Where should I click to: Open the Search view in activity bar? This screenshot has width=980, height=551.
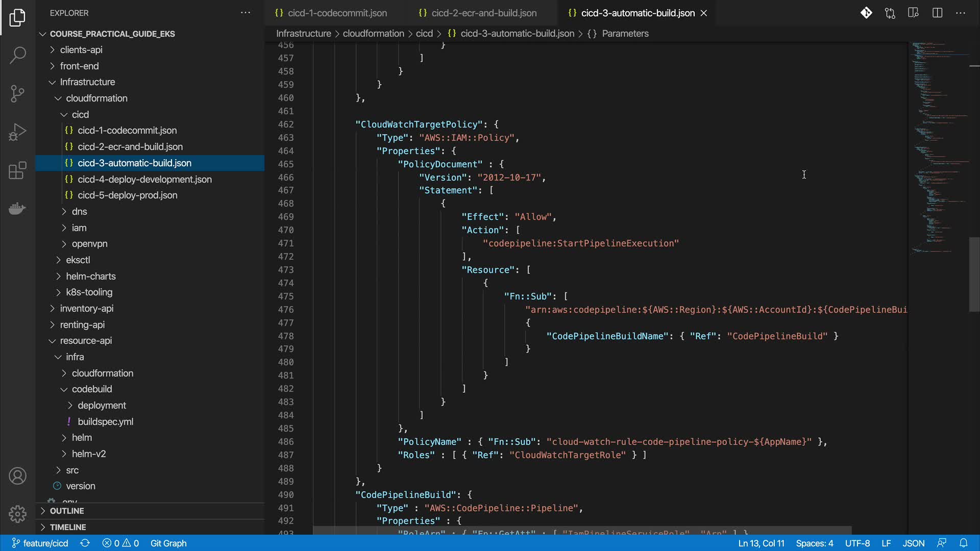[x=17, y=55]
